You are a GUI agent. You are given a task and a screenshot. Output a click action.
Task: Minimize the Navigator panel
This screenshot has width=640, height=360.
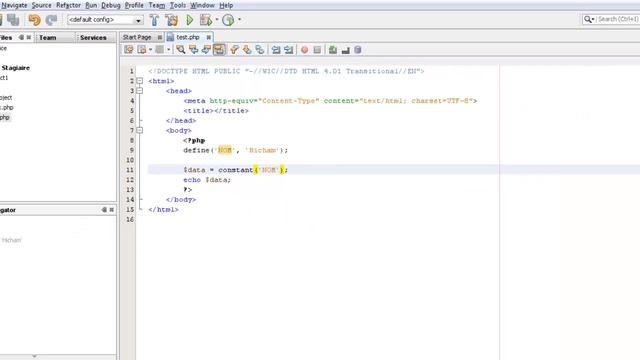(104, 210)
